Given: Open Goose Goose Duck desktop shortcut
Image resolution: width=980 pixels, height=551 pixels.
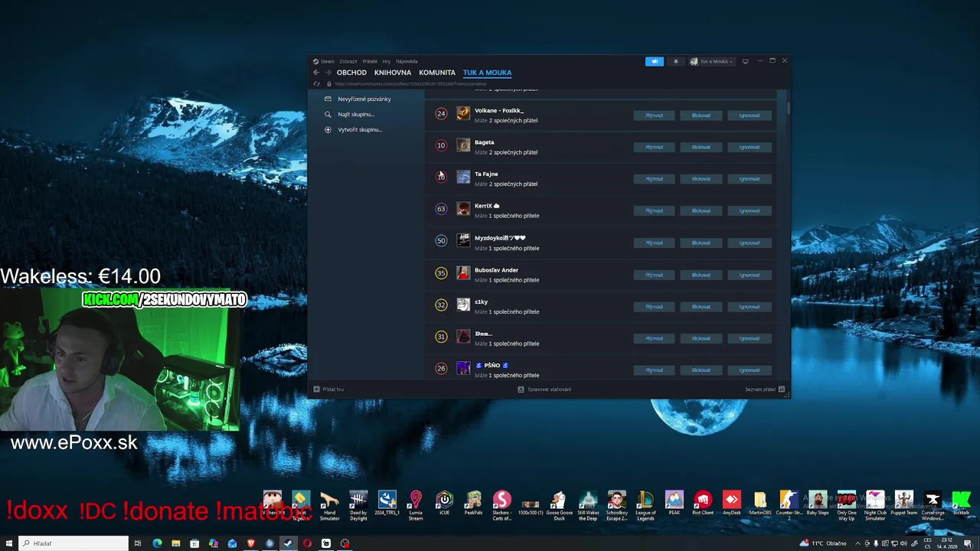Looking at the screenshot, I should coord(560,507).
